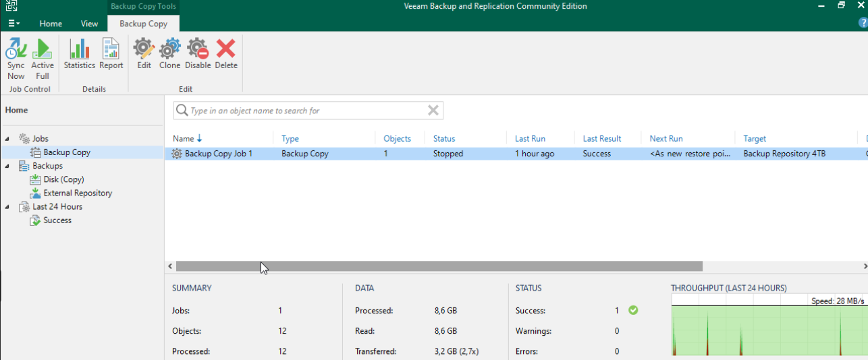Click the Stopped status cell

[448, 154]
